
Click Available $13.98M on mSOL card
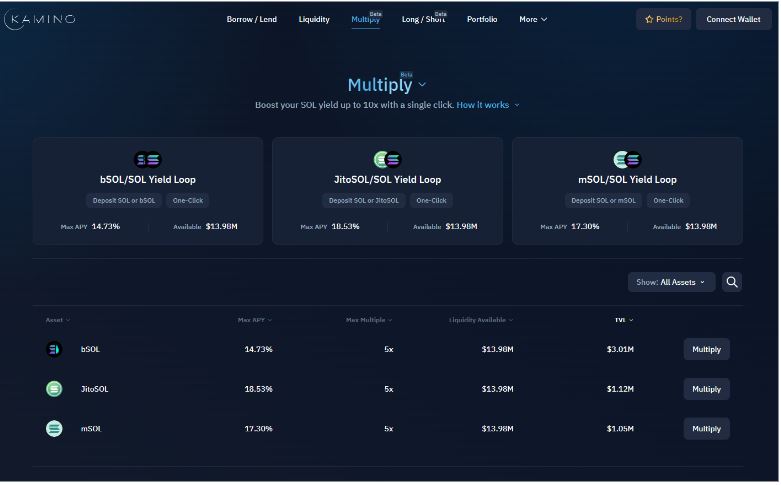[685, 227]
